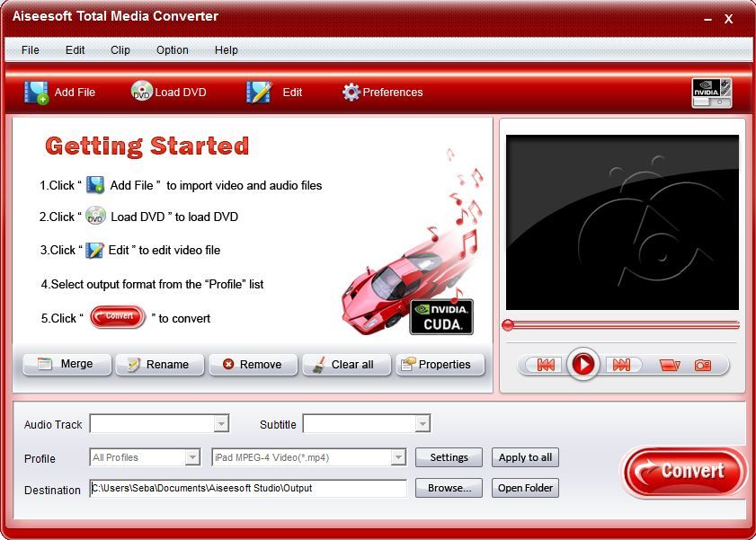Open the Subtitle dropdown
The width and height of the screenshot is (756, 540).
422,423
